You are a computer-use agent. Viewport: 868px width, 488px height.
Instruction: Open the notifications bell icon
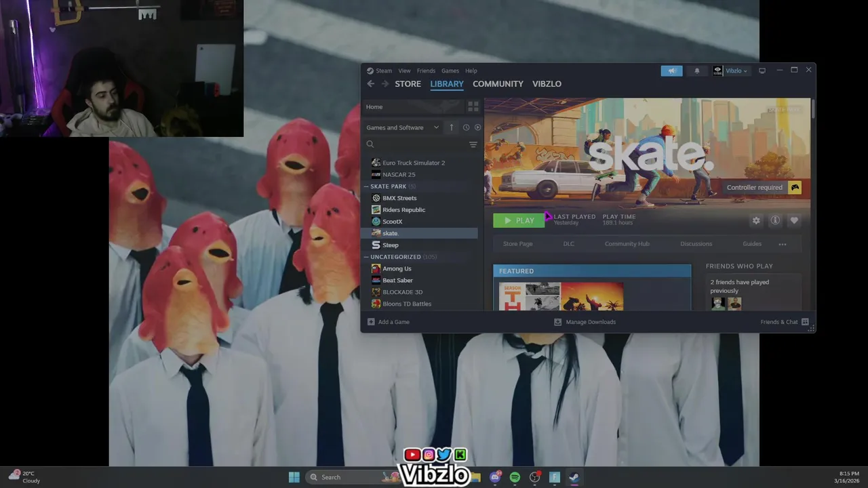point(696,70)
